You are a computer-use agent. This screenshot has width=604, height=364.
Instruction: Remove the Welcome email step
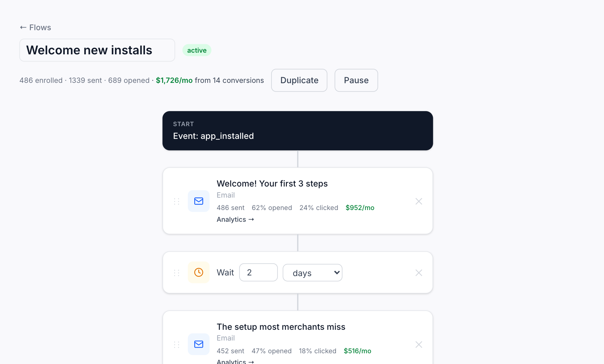[419, 201]
